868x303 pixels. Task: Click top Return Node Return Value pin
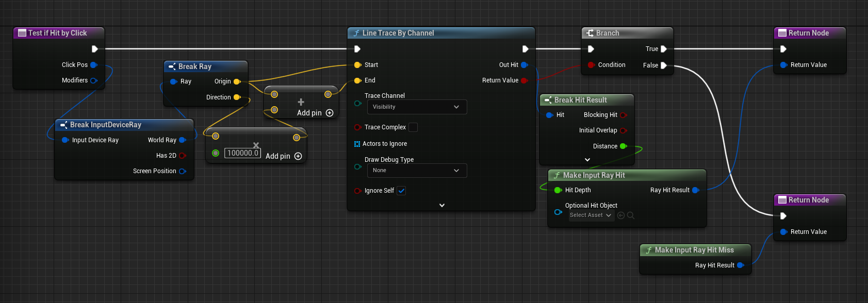[x=784, y=65]
